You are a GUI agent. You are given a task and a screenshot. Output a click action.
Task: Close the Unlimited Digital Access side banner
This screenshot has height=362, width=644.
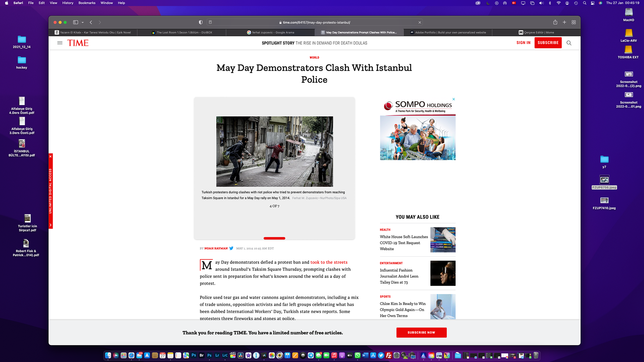pos(51,157)
